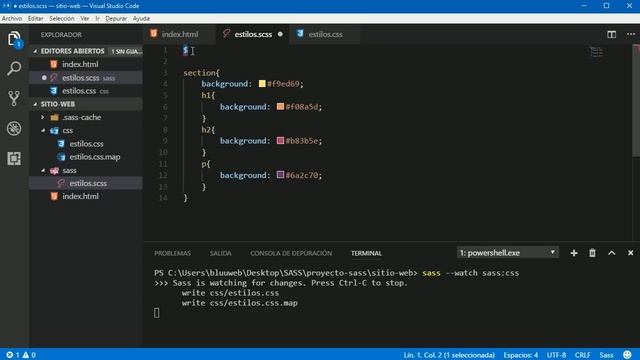The width and height of the screenshot is (640, 360).
Task: Click the feedback smiley in status bar
Action: (627, 355)
